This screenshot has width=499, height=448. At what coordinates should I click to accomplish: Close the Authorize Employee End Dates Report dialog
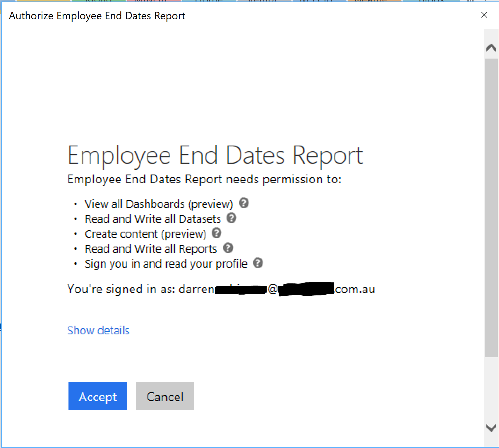tap(484, 15)
